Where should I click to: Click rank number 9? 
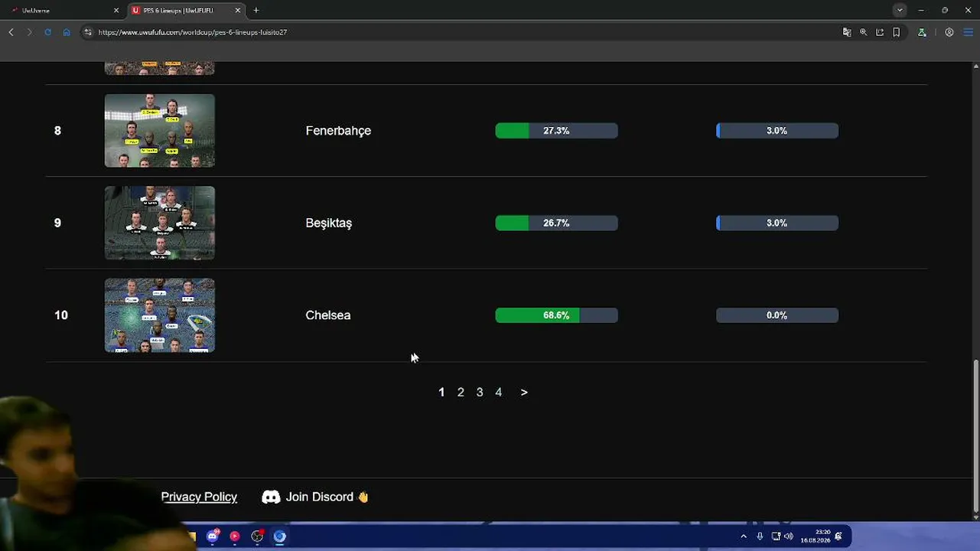point(57,223)
